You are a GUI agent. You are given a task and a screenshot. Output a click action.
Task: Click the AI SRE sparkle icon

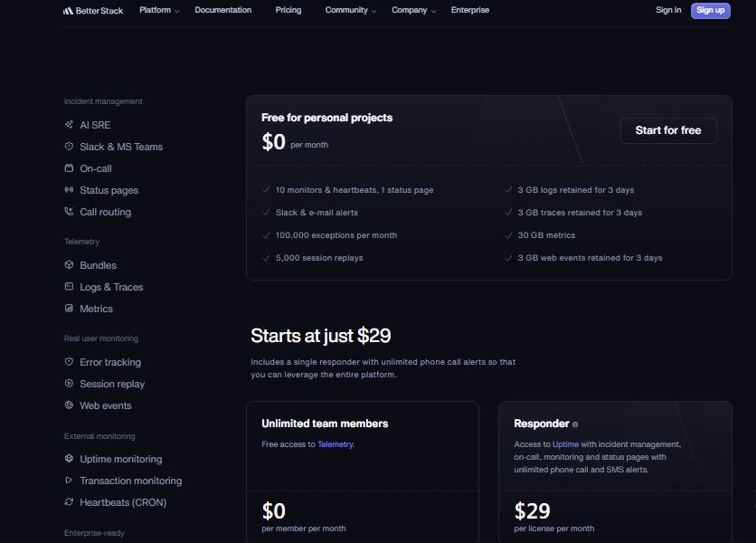pos(69,125)
